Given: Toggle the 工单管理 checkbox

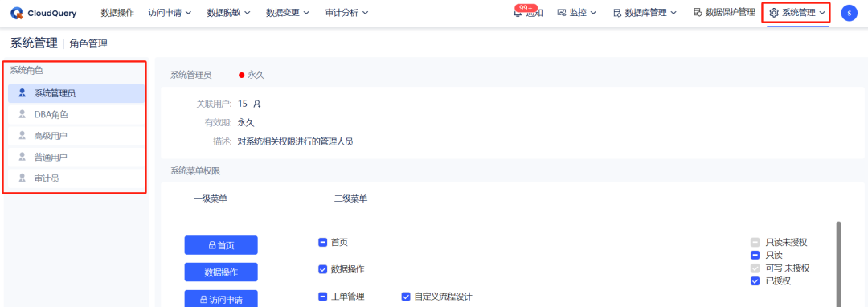Looking at the screenshot, I should pos(323,297).
